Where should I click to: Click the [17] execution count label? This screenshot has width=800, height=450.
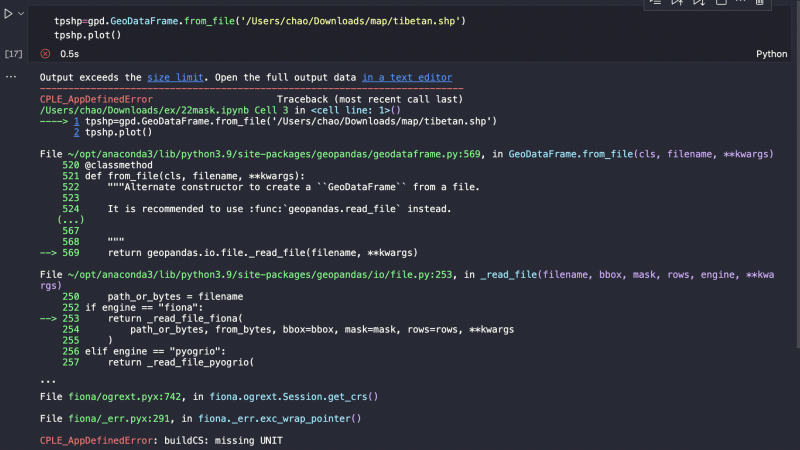click(x=13, y=53)
